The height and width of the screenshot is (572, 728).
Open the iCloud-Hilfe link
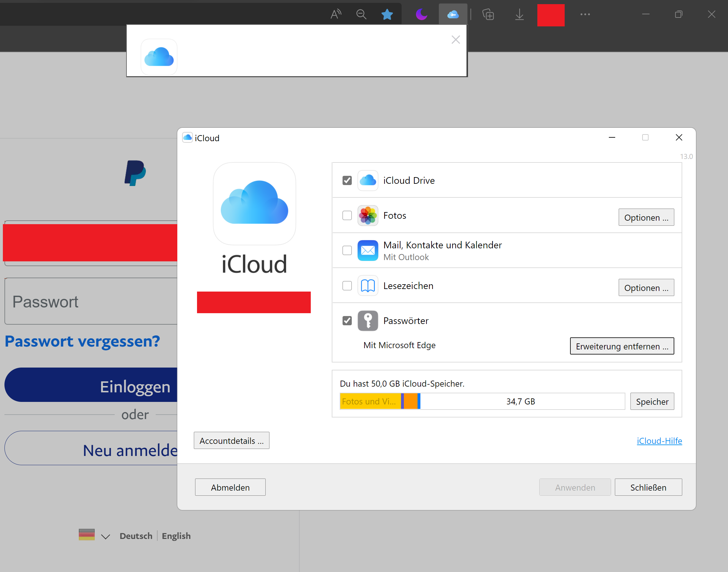[x=659, y=441]
